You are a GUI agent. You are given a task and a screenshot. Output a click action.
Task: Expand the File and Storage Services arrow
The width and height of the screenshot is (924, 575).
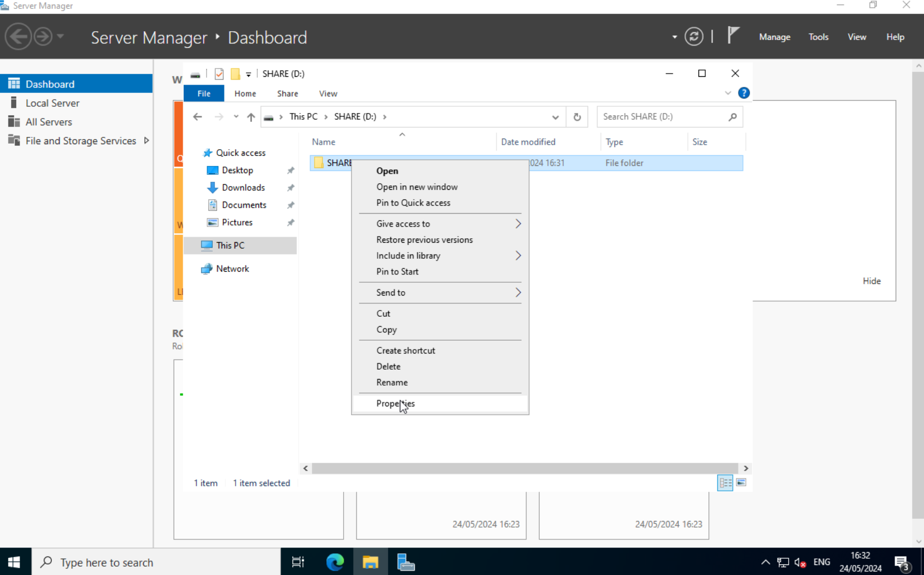[x=146, y=140]
